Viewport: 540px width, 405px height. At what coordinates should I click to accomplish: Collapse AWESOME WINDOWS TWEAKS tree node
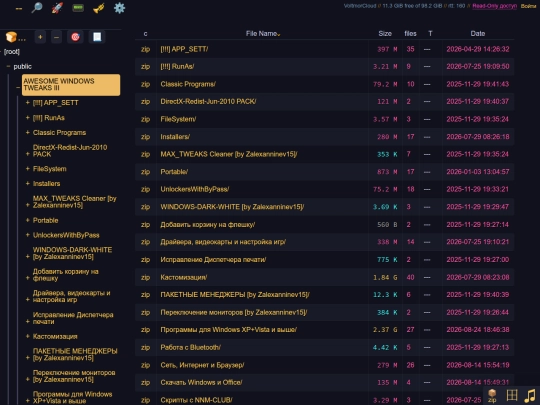[18, 87]
